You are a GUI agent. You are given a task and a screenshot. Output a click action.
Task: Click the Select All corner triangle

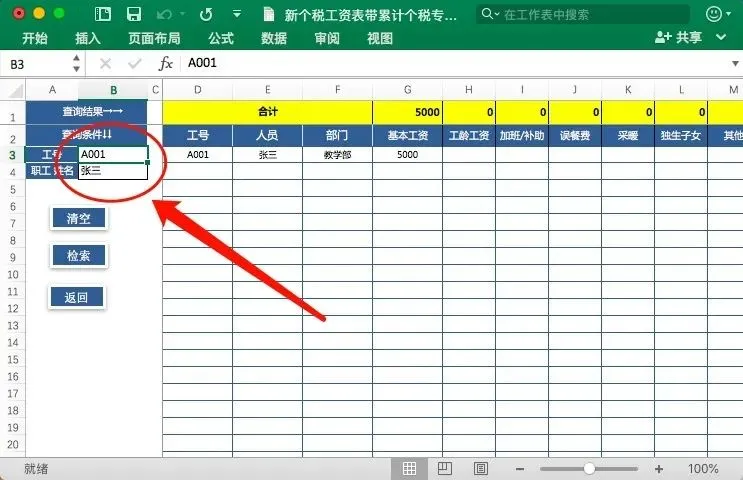[16, 90]
